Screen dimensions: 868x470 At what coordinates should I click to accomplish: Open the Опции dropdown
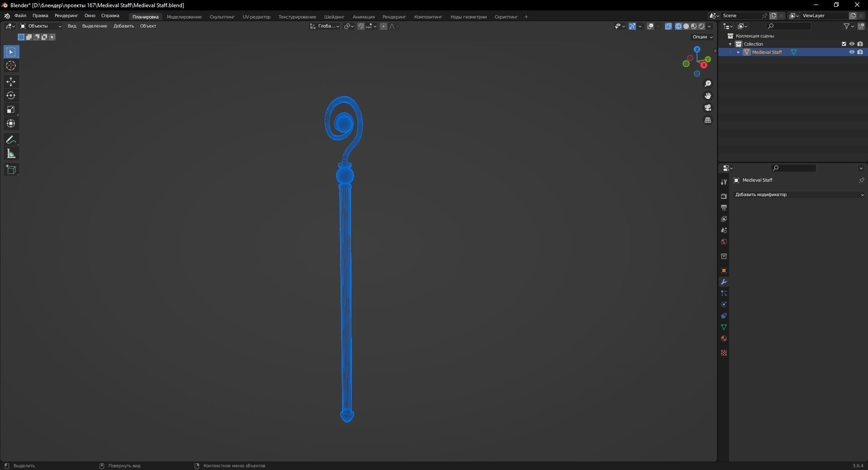702,37
